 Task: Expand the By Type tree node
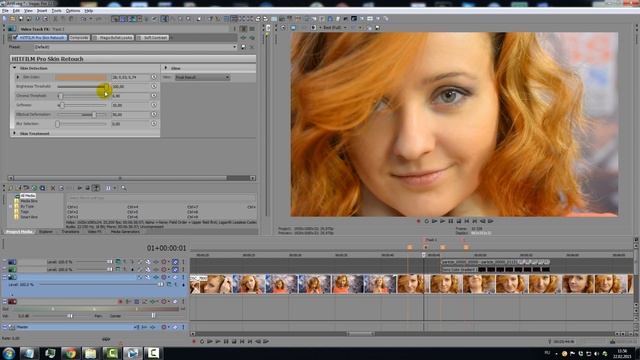coord(10,207)
